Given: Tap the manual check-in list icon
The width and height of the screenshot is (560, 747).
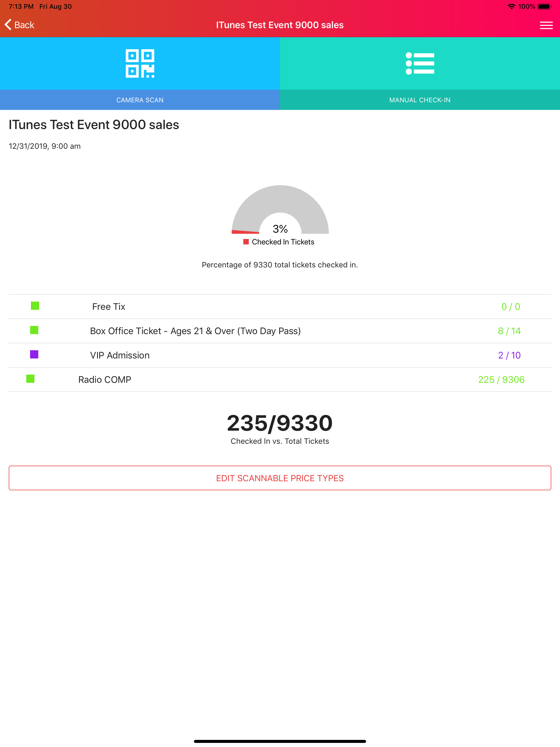Looking at the screenshot, I should point(420,63).
